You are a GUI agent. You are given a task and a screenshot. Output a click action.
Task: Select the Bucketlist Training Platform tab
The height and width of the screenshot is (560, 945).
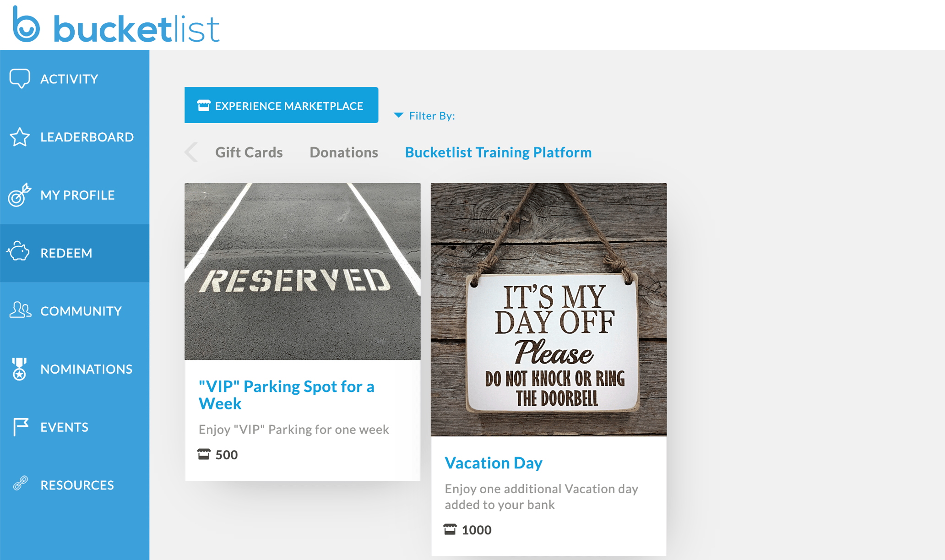(x=498, y=152)
